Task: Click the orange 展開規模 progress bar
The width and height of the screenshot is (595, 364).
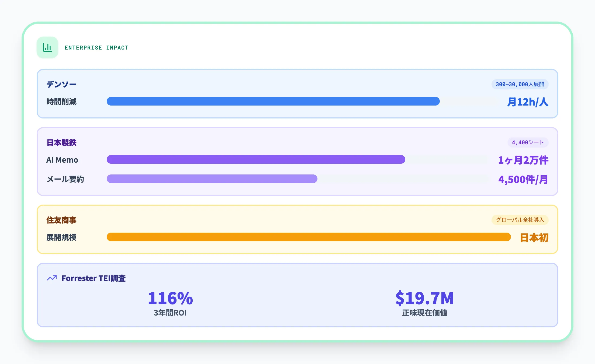Action: pyautogui.click(x=309, y=237)
